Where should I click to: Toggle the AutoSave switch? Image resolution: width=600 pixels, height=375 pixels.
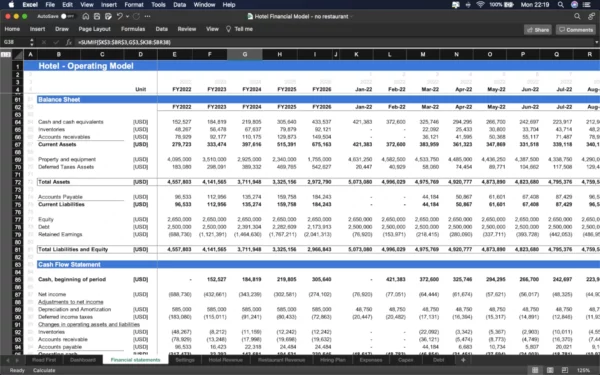click(x=67, y=16)
